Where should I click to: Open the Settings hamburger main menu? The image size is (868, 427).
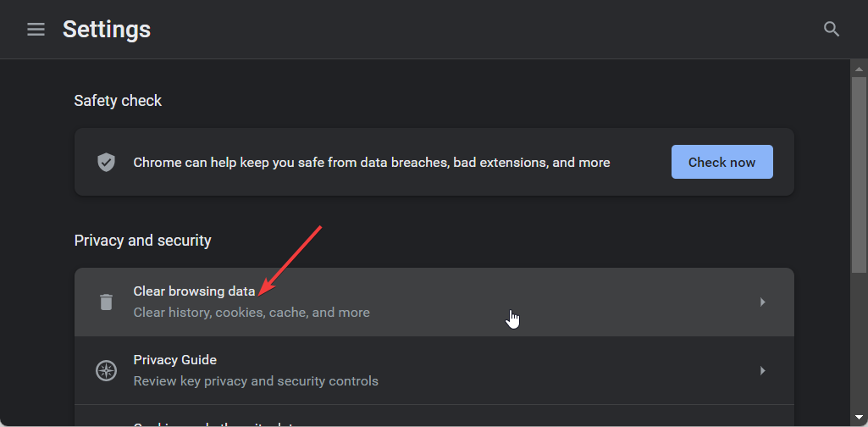click(36, 30)
